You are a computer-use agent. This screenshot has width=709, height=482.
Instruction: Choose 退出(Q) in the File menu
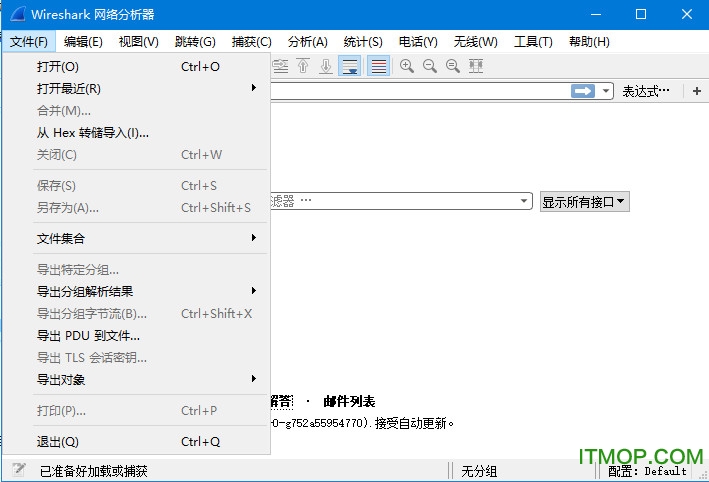58,441
